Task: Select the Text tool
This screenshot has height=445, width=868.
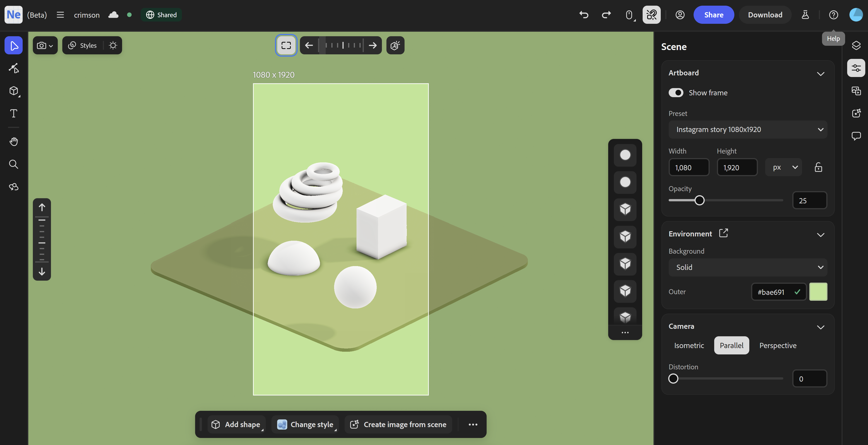Action: (x=14, y=113)
